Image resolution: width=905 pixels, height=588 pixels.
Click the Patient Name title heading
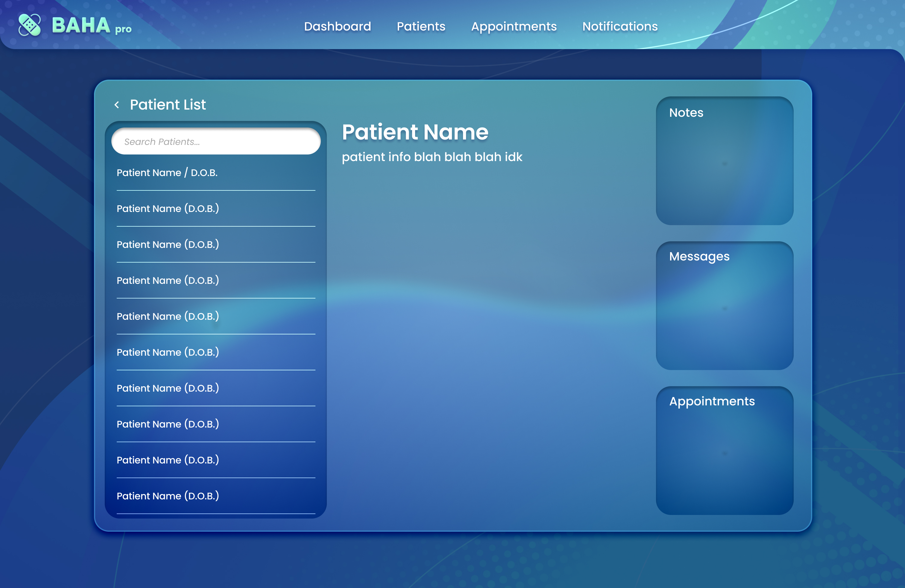pyautogui.click(x=415, y=132)
